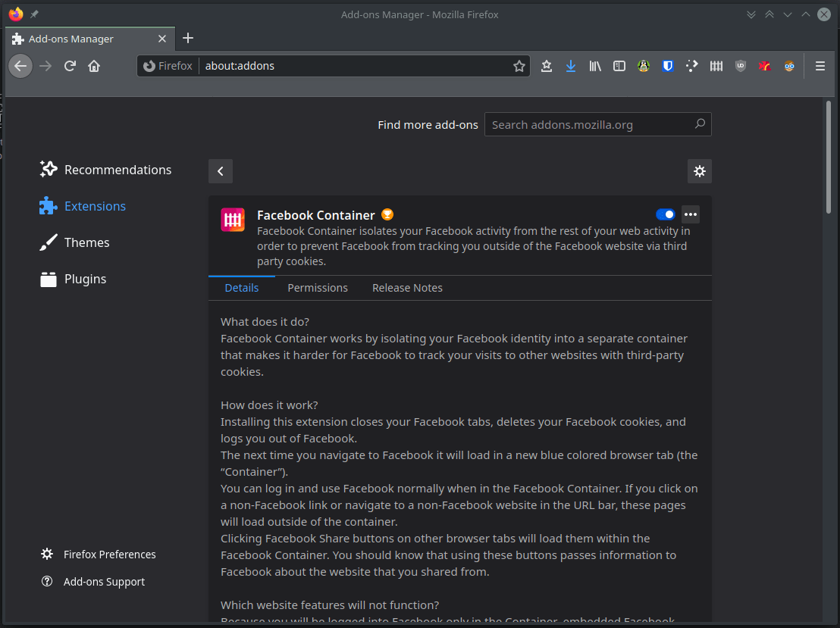Click the red extension icon in toolbar

click(x=764, y=67)
